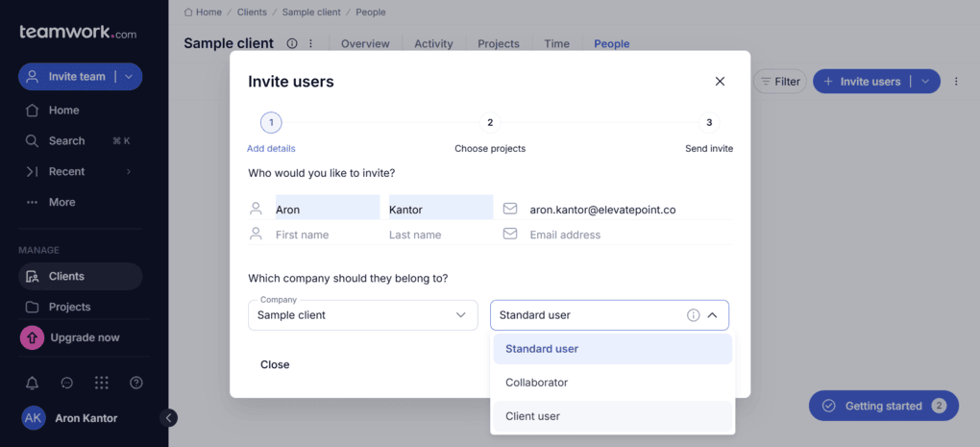Open the help question mark icon

[136, 384]
